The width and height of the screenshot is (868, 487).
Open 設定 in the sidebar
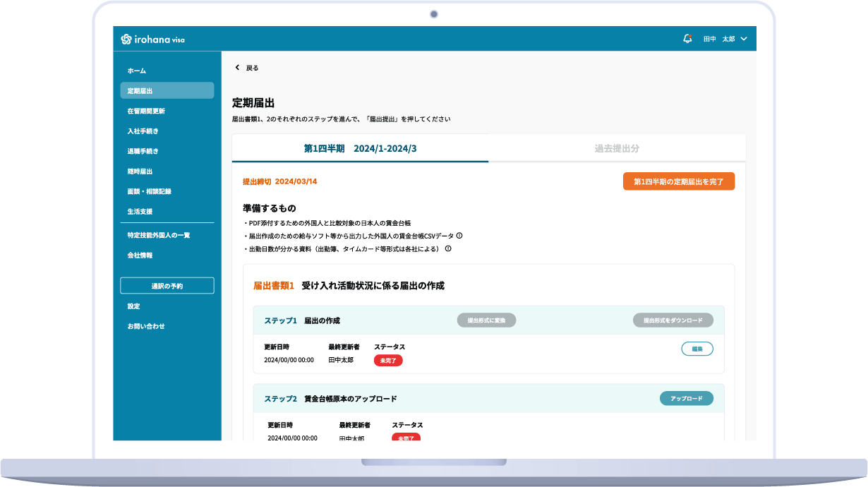pyautogui.click(x=134, y=306)
